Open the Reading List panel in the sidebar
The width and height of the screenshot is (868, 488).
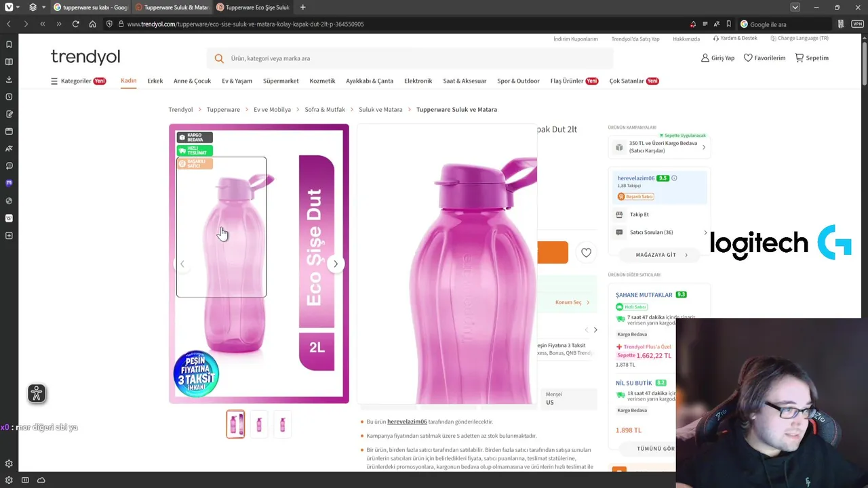(x=9, y=62)
